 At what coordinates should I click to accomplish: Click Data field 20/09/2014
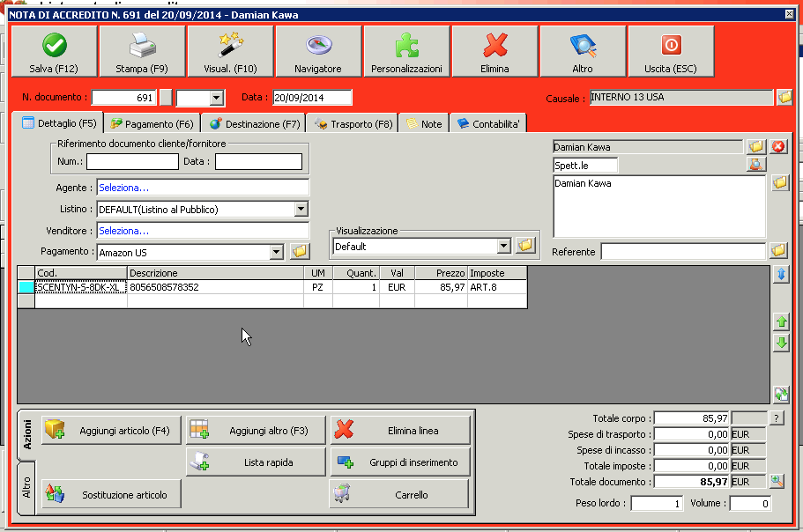coord(312,97)
